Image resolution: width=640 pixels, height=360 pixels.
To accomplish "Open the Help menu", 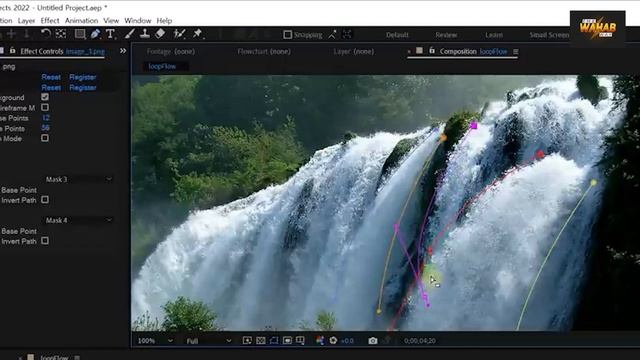I will 164,20.
